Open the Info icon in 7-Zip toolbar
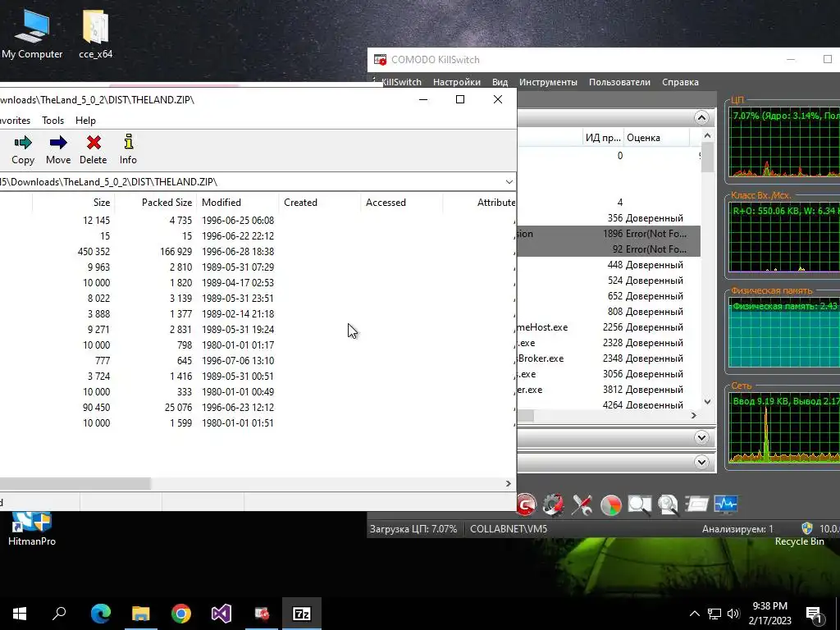 point(128,142)
